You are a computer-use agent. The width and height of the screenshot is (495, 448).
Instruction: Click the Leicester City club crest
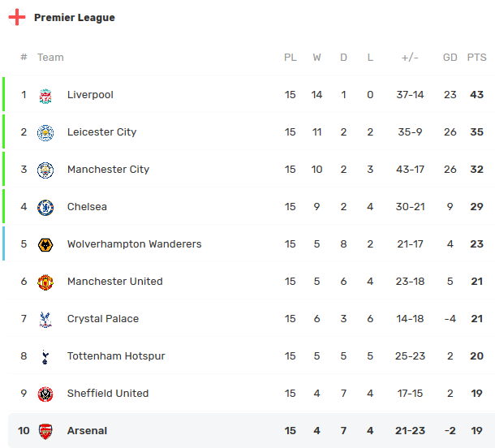click(x=45, y=133)
